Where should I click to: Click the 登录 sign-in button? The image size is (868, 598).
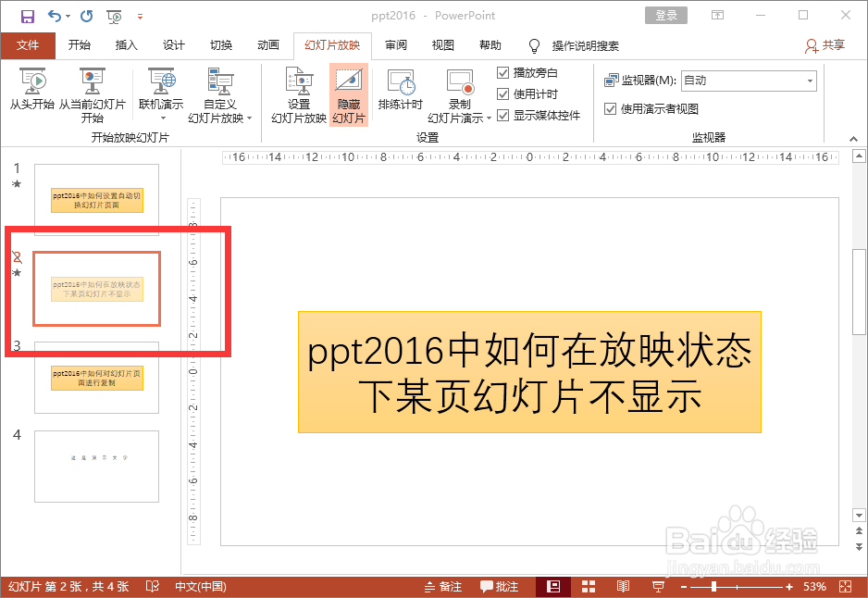666,16
